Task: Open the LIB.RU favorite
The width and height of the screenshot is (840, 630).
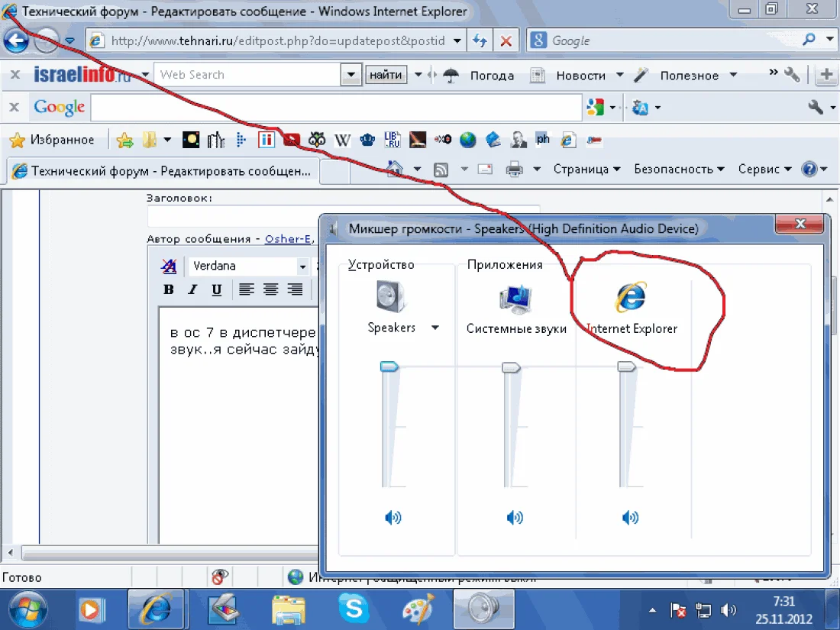Action: click(393, 140)
